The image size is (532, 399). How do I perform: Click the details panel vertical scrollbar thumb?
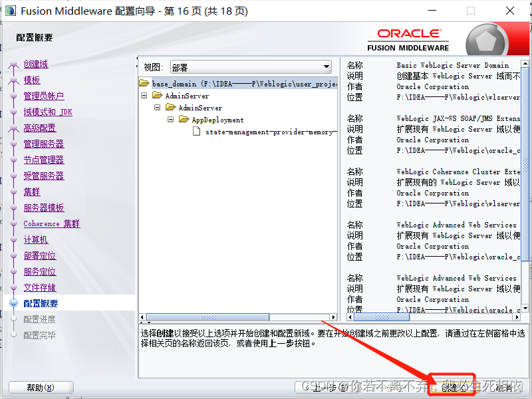click(525, 164)
